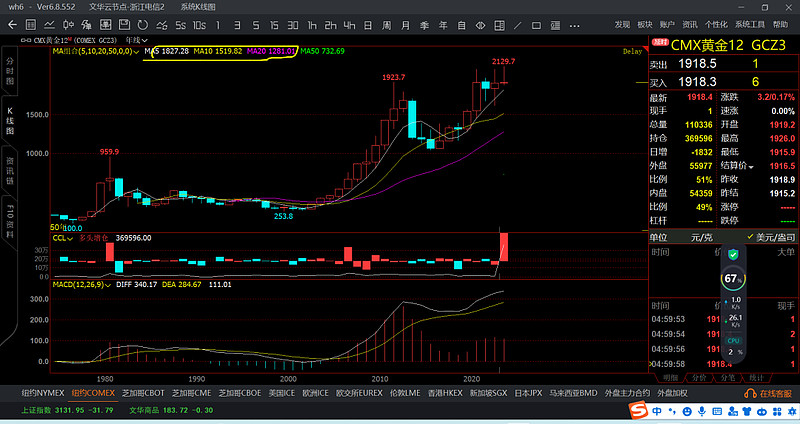Open the 资讯 menu
The image size is (800, 424).
click(690, 24)
